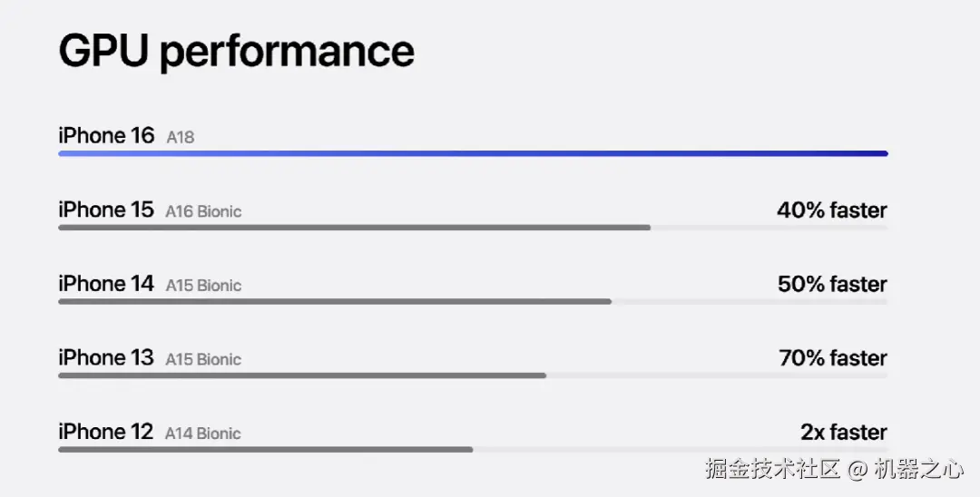Click the blue iPhone 16 performance bar

[473, 153]
